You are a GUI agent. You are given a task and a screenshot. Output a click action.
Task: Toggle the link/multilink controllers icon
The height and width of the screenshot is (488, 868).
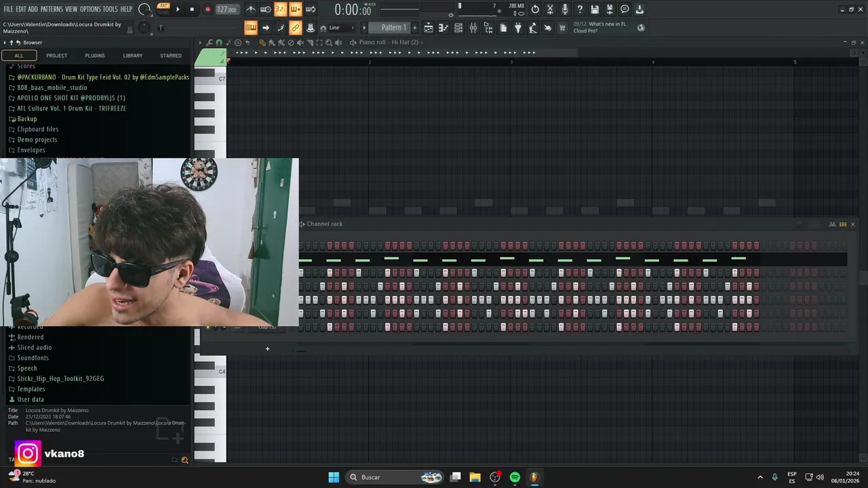pyautogui.click(x=295, y=28)
